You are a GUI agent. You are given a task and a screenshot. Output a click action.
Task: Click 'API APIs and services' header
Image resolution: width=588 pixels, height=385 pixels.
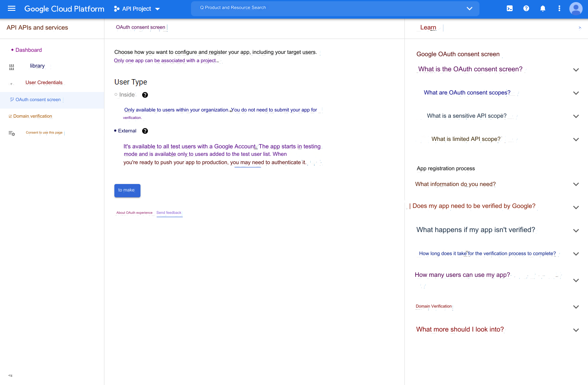[x=37, y=28]
